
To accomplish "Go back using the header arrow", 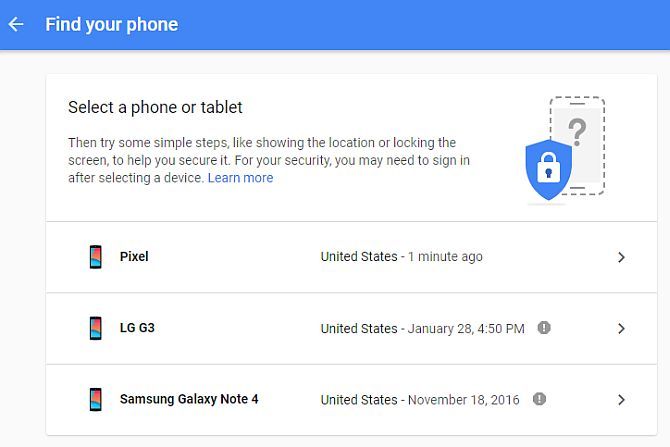I will tap(16, 24).
